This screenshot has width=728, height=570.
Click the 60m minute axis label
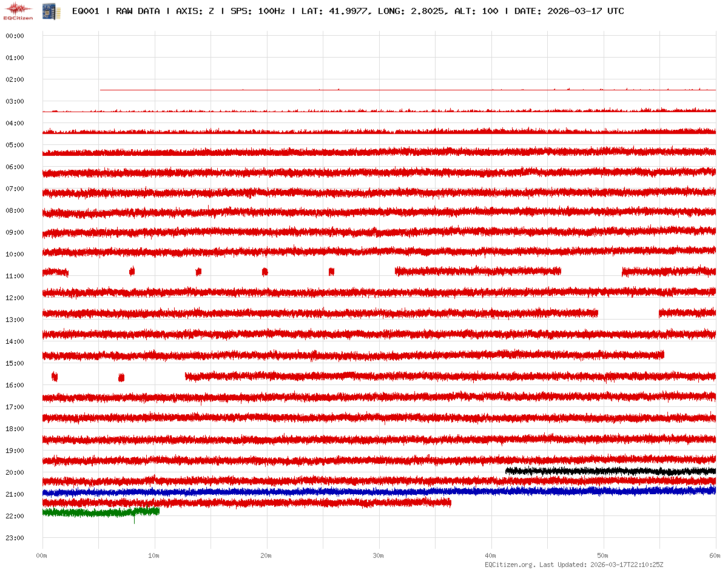click(x=715, y=555)
